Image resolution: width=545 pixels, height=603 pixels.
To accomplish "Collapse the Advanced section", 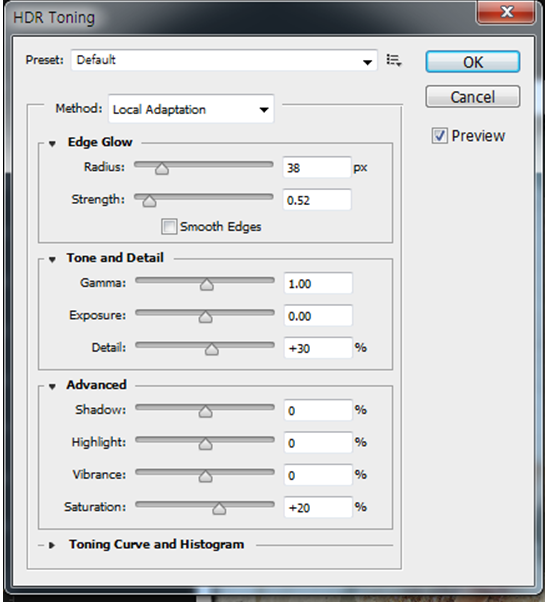I will pyautogui.click(x=52, y=386).
